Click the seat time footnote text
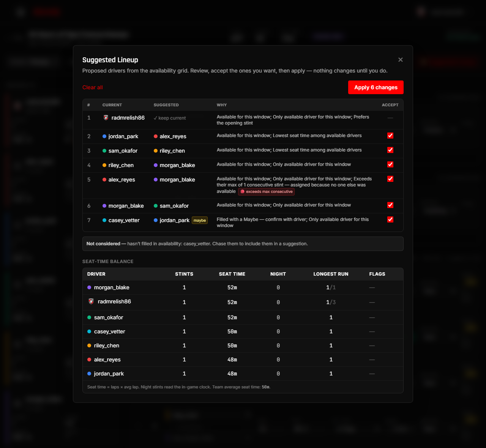 [x=179, y=387]
